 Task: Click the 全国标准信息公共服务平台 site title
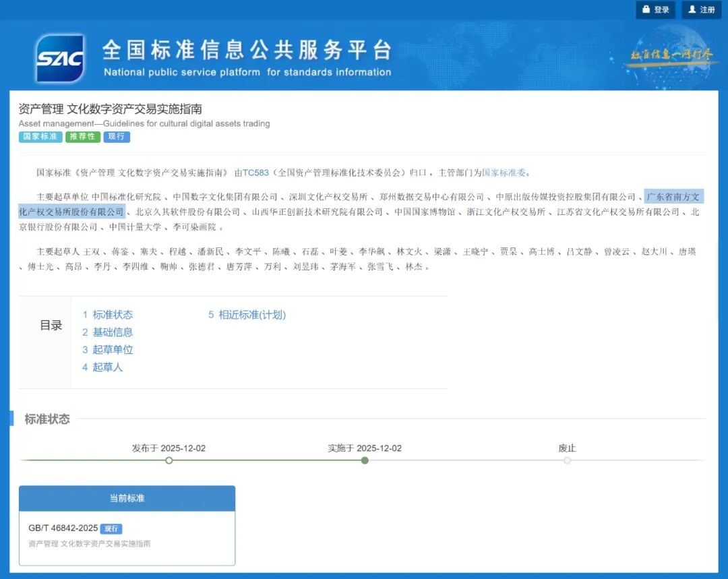(x=247, y=50)
